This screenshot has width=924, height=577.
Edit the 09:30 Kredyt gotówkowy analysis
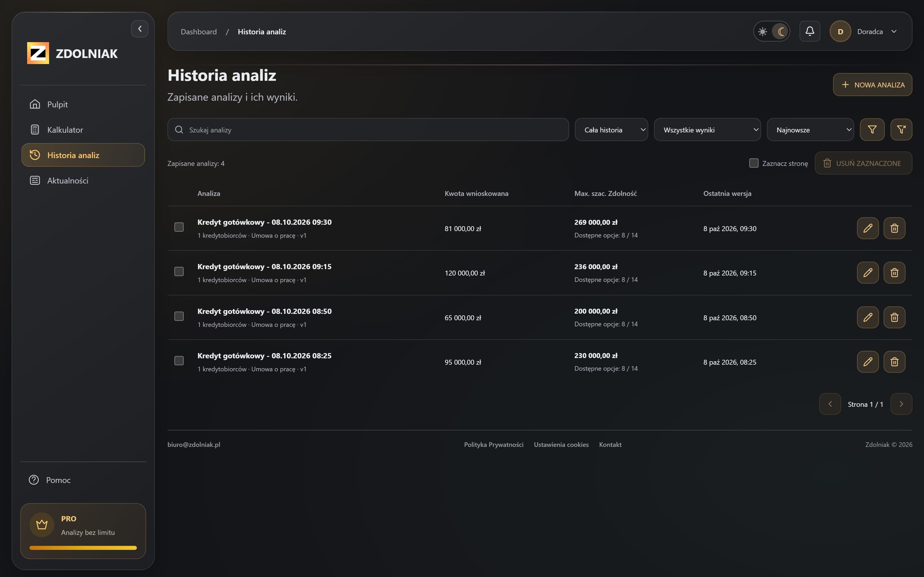(867, 228)
